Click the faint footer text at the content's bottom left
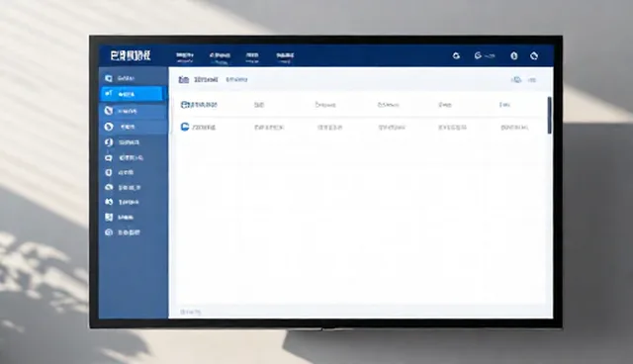Image resolution: width=633 pixels, height=364 pixels. pyautogui.click(x=190, y=312)
